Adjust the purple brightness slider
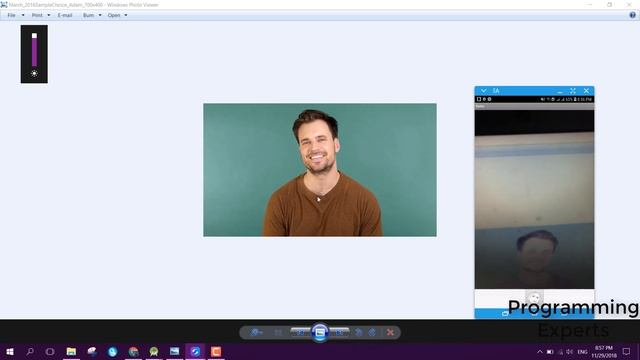This screenshot has width=640, height=360. (34, 50)
